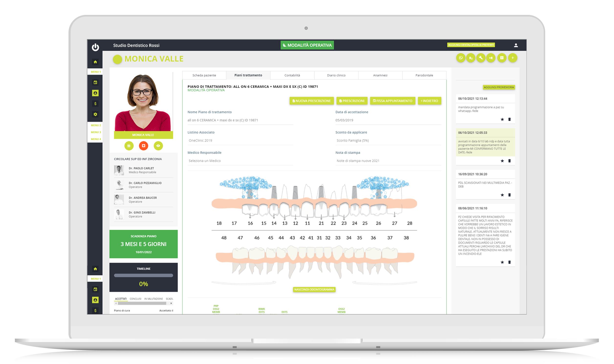Delete the note dated 06/10/2021 12:05:33
Image resolution: width=614 pixels, height=364 pixels.
click(x=509, y=161)
